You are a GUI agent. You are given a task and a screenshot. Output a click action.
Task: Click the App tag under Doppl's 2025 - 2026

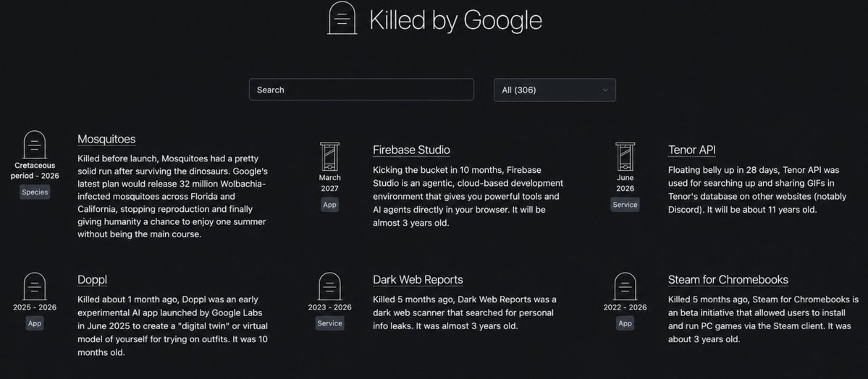(x=35, y=324)
